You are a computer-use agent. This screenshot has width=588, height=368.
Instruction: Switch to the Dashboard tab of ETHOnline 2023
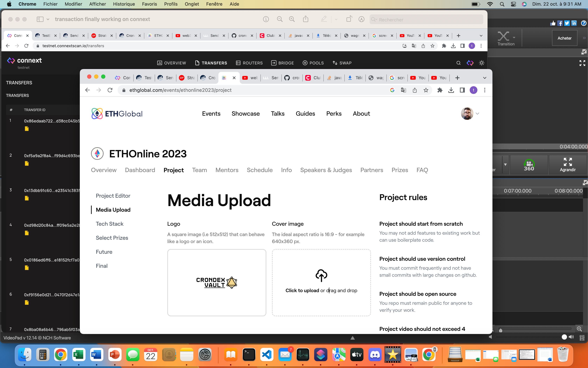pos(140,170)
